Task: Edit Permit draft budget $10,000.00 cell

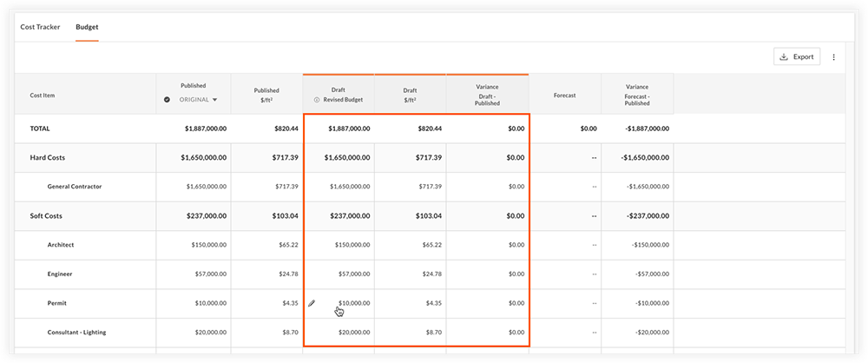Action: pos(339,304)
